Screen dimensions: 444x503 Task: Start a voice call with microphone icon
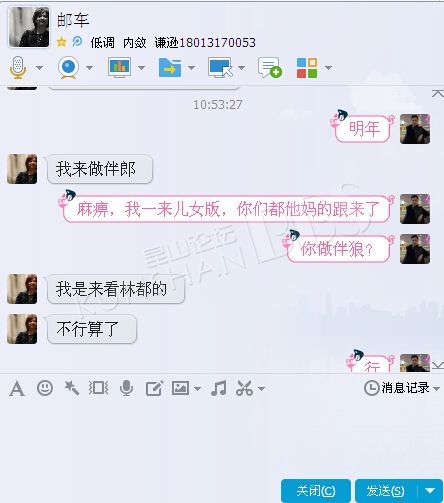(18, 68)
